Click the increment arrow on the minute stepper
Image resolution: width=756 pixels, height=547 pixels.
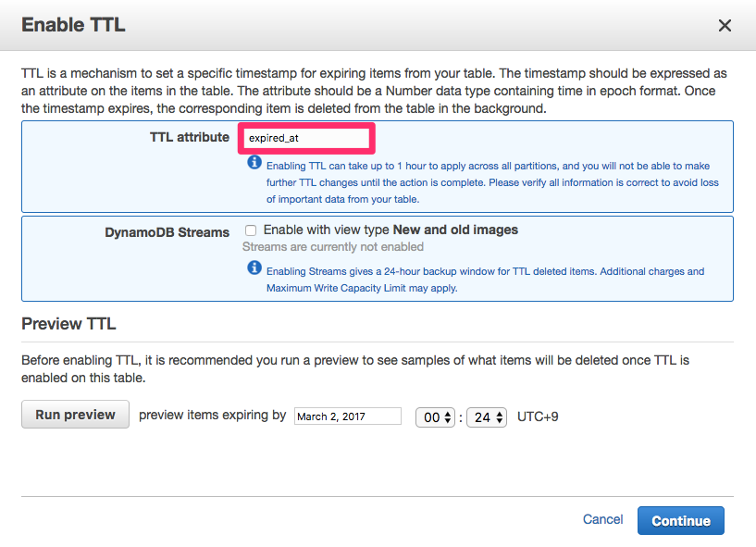tap(500, 412)
